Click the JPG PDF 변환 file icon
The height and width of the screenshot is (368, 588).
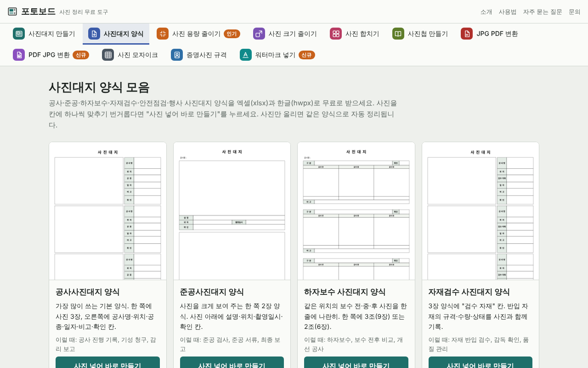tap(467, 34)
